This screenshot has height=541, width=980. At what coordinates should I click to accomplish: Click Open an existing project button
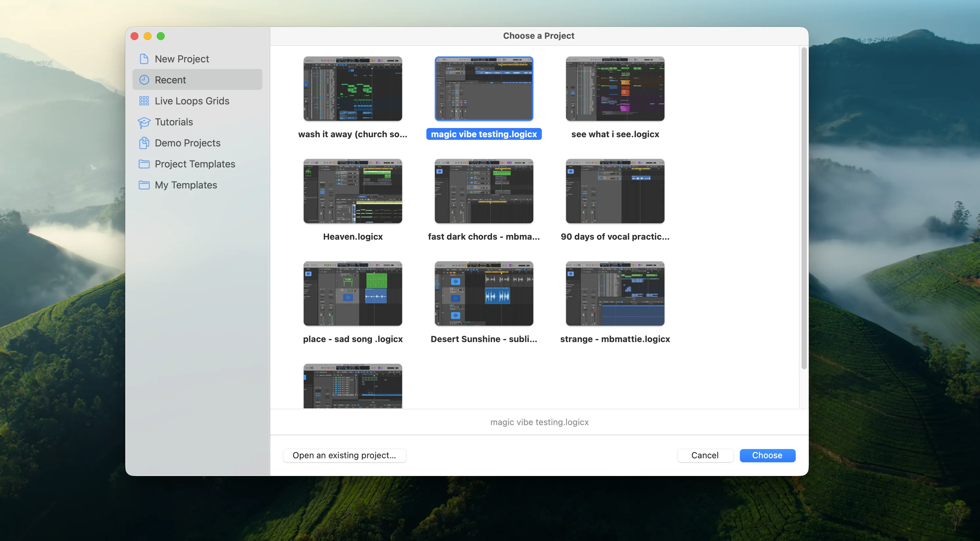[344, 456]
